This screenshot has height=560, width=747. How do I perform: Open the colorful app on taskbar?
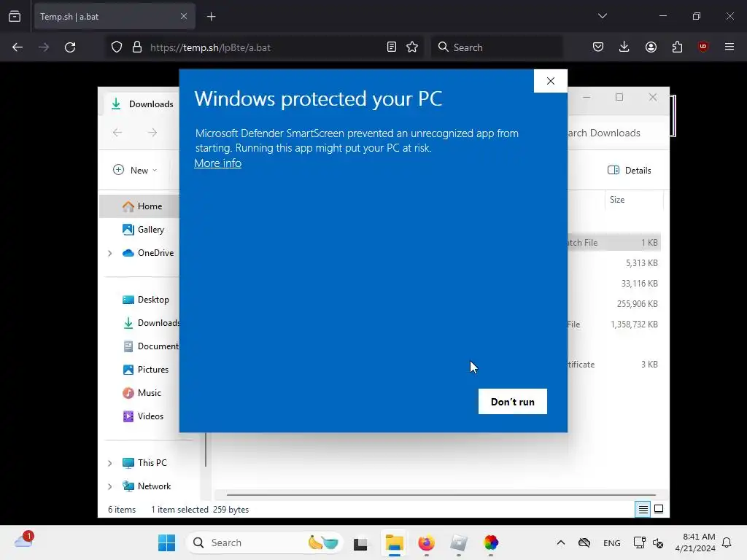491,542
